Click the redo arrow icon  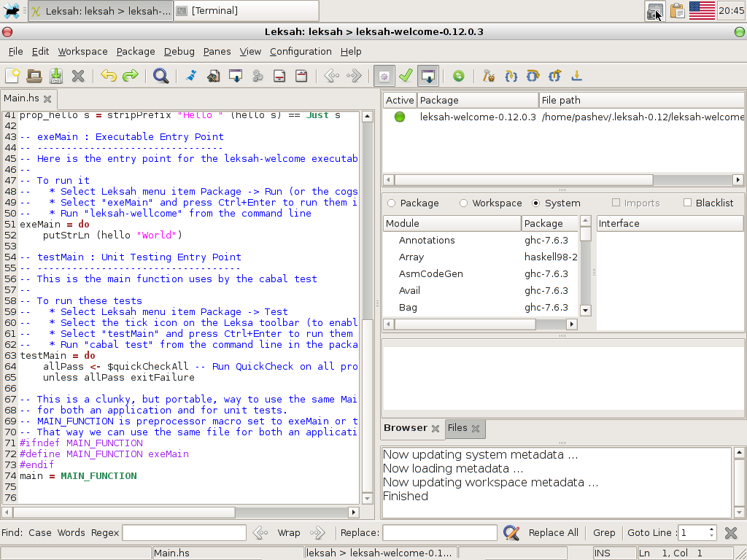(131, 76)
